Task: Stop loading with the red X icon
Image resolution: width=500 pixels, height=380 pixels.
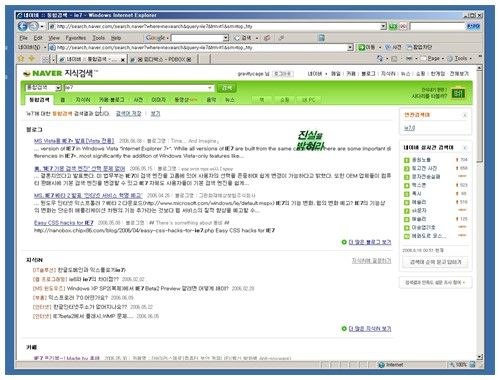Action: pos(403,26)
